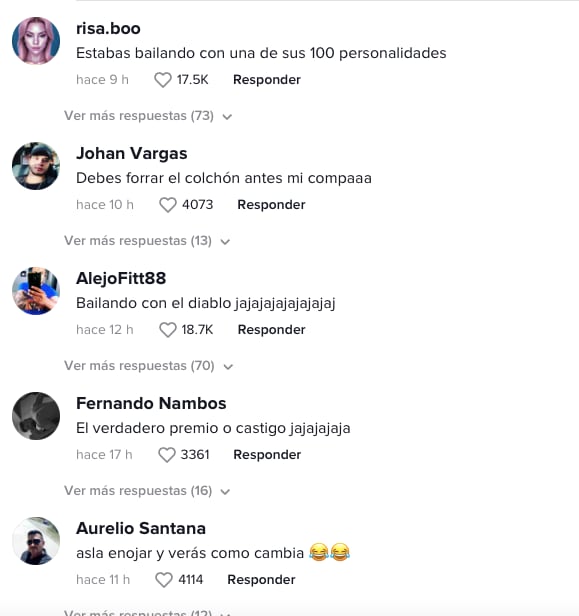Image resolution: width=579 pixels, height=616 pixels.
Task: Expand 73 more replies under risa.boo
Action: point(148,116)
